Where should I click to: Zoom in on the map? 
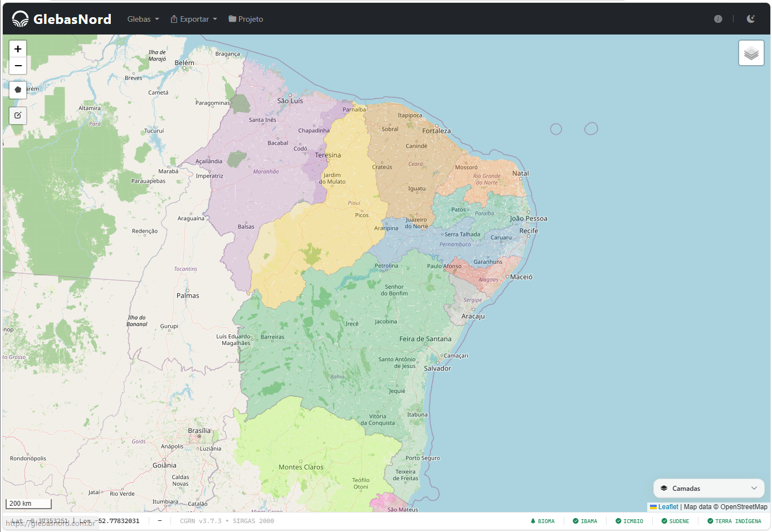tap(18, 49)
